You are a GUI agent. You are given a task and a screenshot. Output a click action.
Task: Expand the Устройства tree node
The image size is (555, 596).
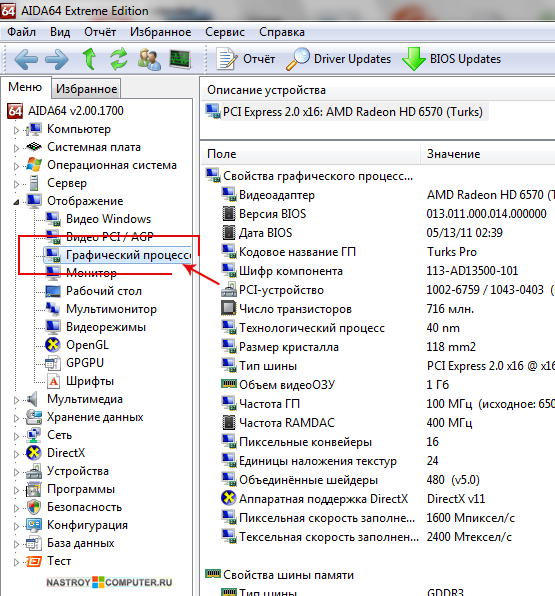[16, 472]
